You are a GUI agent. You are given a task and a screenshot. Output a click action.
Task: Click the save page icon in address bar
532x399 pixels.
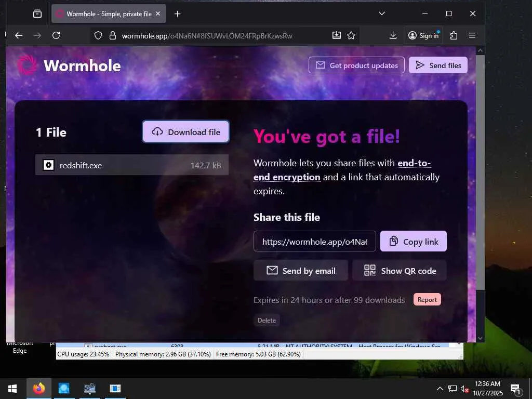(x=336, y=35)
